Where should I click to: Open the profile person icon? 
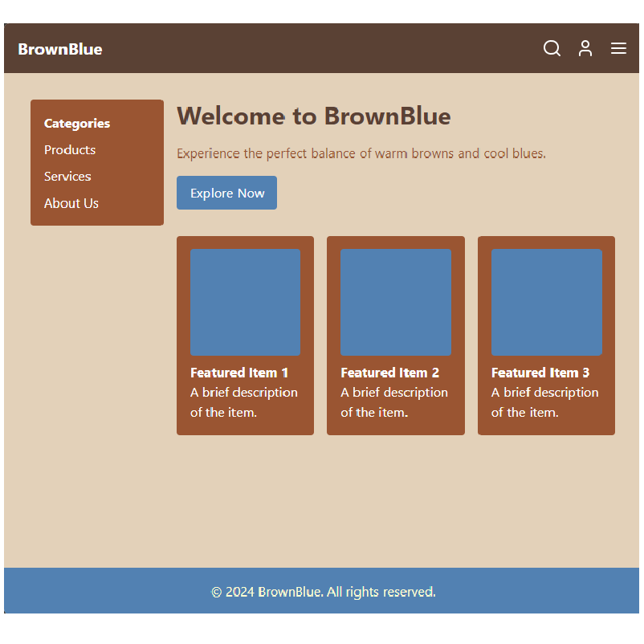[x=585, y=48]
